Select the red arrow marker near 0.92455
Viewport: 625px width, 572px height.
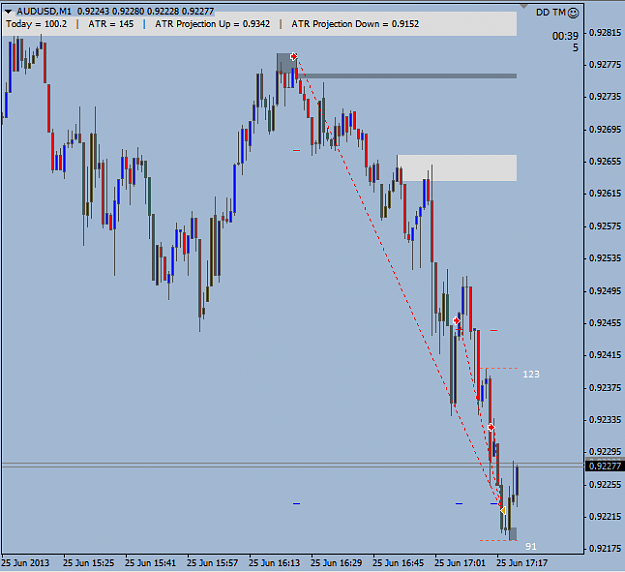point(457,320)
